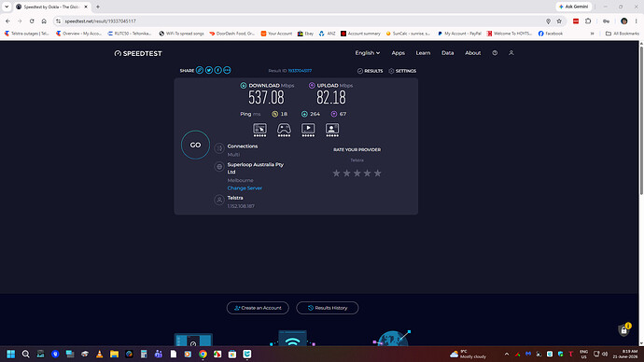Open the Apps menu item
This screenshot has height=362, width=644.
tap(398, 53)
